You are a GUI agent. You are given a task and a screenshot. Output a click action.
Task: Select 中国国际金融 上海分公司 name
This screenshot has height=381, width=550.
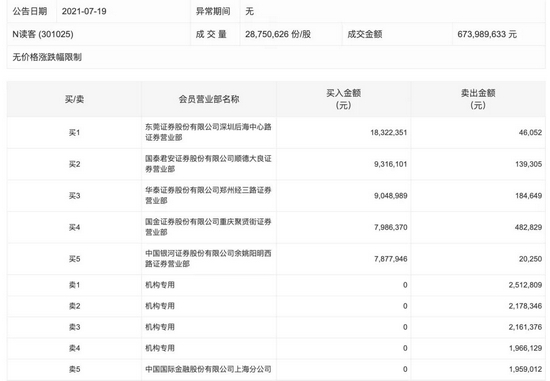[208, 369]
